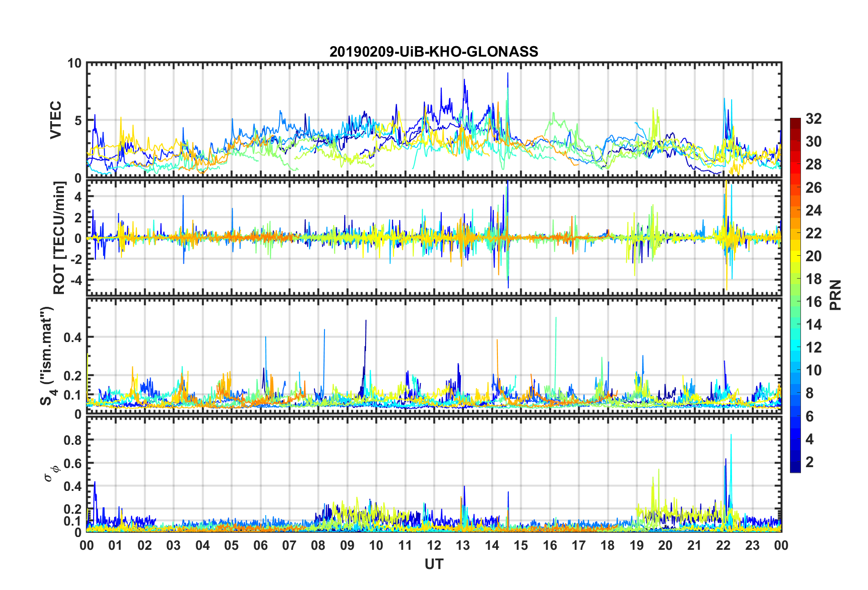The height and width of the screenshot is (590, 868).
Task: Click the x-axis tick label 18
Action: coord(608,545)
